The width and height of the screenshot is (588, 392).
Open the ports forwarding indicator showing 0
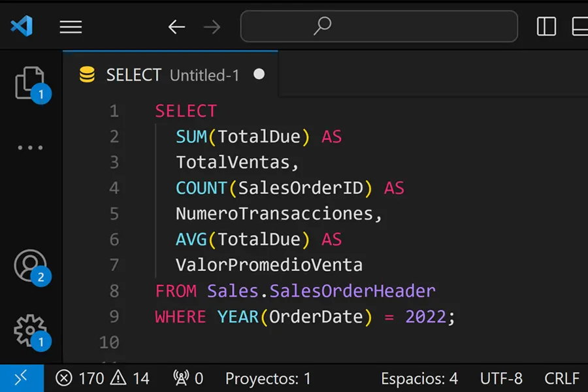[x=187, y=378]
